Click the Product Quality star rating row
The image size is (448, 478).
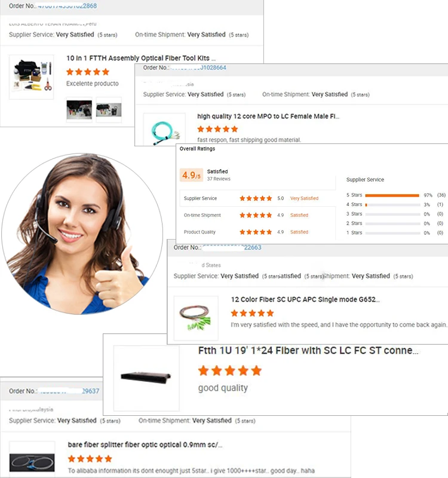(x=256, y=232)
